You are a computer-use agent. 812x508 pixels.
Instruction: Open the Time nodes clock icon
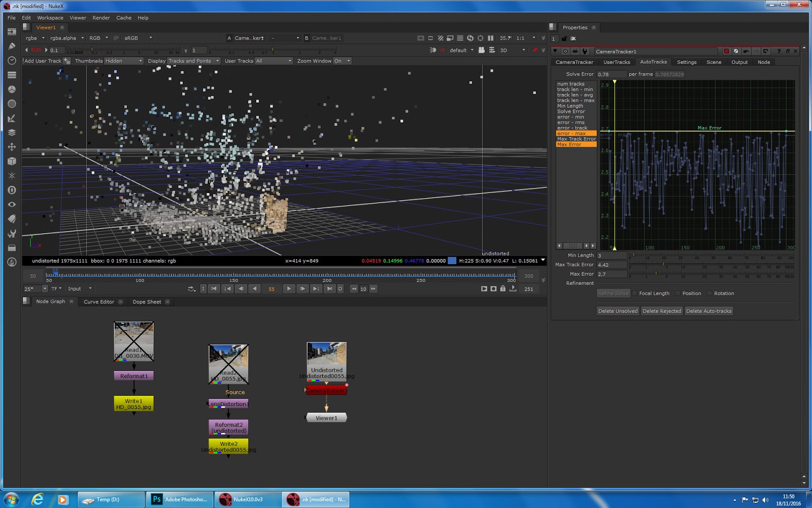(11, 60)
